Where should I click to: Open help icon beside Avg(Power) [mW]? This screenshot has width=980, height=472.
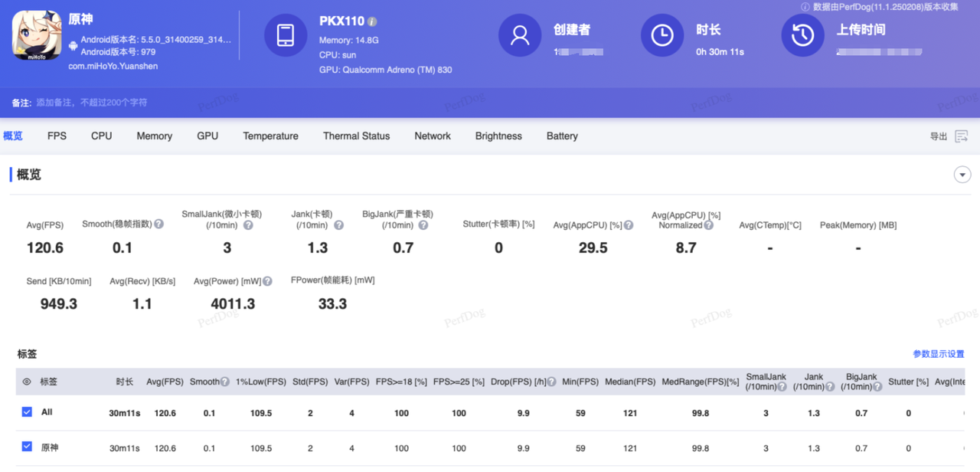tap(267, 281)
